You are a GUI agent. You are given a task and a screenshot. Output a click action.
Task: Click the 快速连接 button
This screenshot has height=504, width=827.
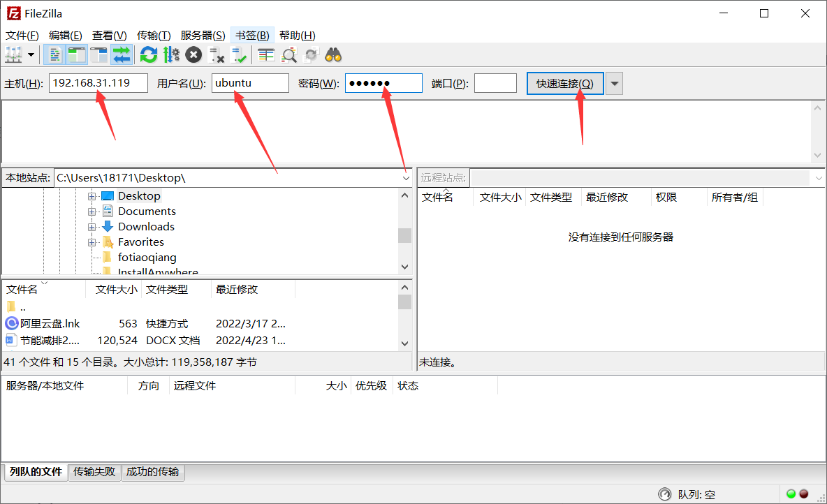tap(565, 83)
